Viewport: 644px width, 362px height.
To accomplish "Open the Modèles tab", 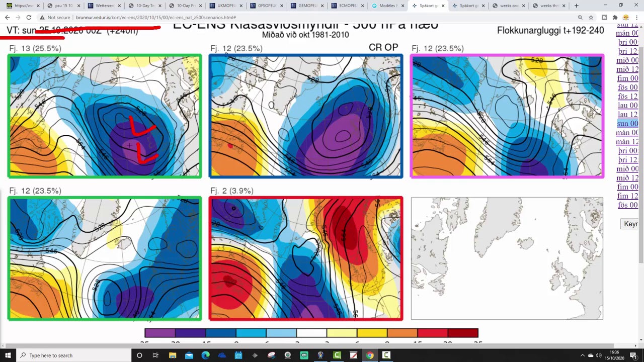I will click(x=389, y=6).
